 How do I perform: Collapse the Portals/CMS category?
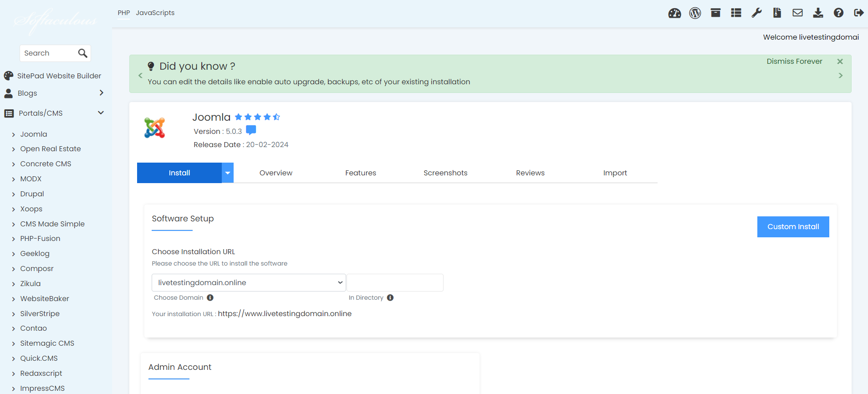[x=101, y=113]
